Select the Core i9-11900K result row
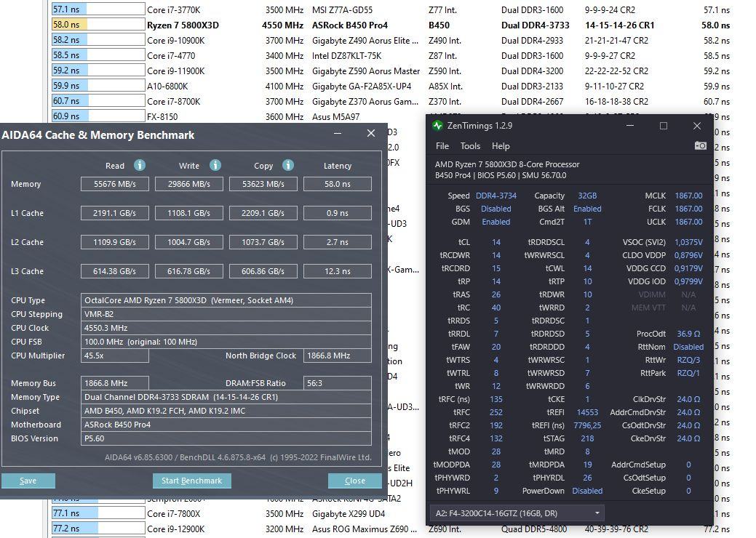This screenshot has width=756, height=538. coord(391,71)
